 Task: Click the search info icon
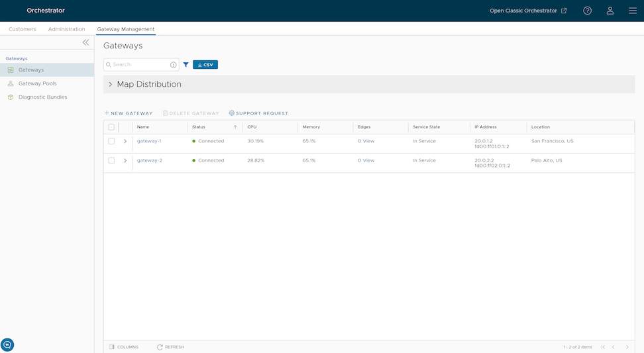click(174, 65)
